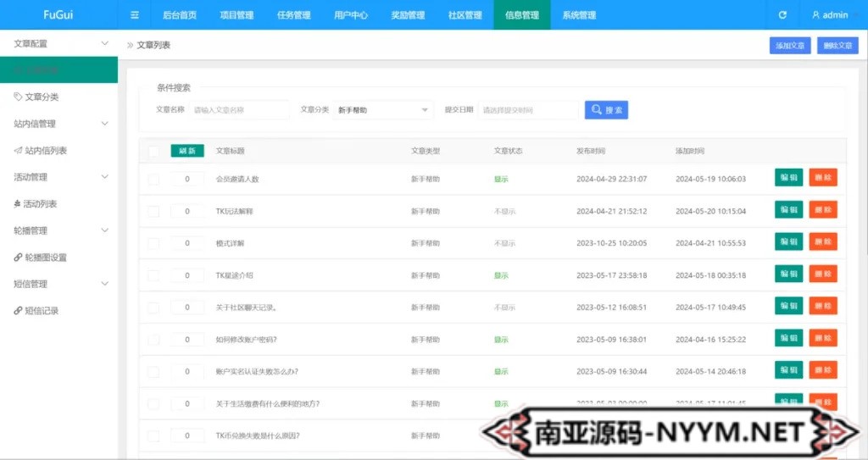Open the admin user menu

[830, 15]
